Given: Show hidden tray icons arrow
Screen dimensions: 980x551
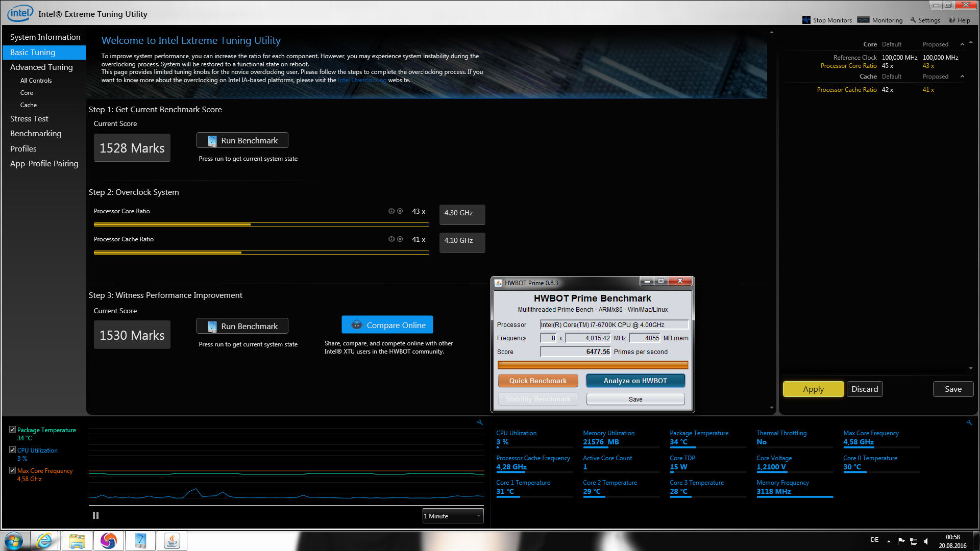Looking at the screenshot, I should pyautogui.click(x=889, y=541).
